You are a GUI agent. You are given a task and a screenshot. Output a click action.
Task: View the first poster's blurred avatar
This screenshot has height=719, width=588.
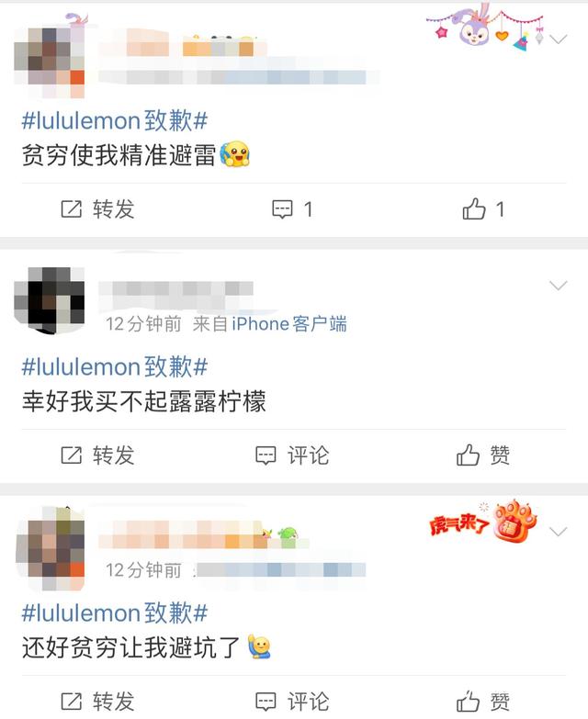click(x=50, y=59)
